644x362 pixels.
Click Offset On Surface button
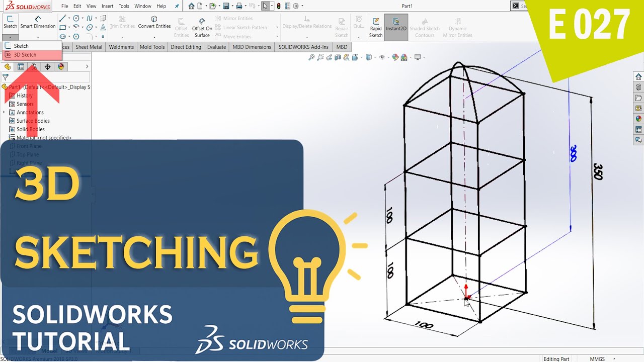[x=202, y=28]
